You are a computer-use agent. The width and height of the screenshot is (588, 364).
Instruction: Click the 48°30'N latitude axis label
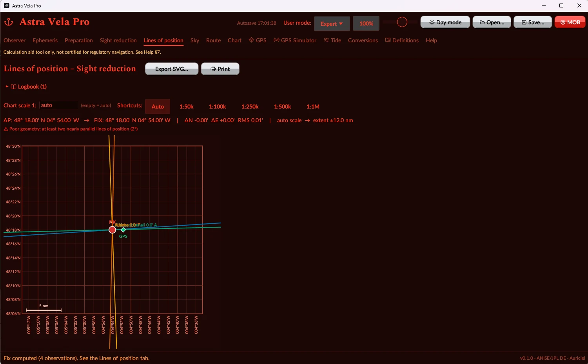click(13, 147)
